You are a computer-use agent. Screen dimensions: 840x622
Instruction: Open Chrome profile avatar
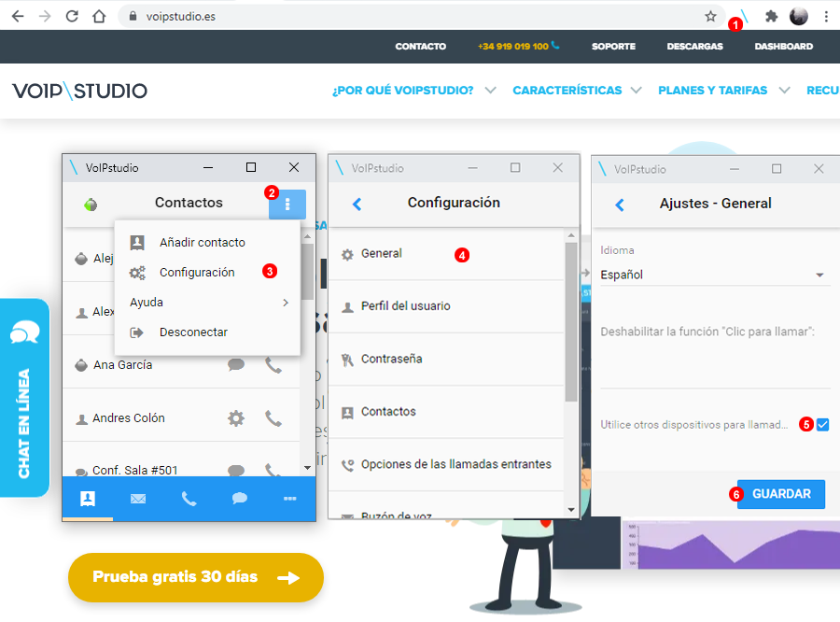pos(798,17)
